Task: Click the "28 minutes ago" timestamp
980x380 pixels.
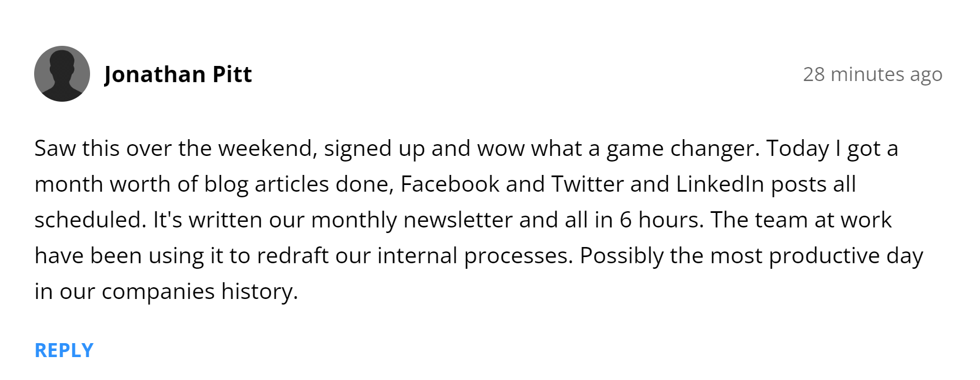Action: 872,74
